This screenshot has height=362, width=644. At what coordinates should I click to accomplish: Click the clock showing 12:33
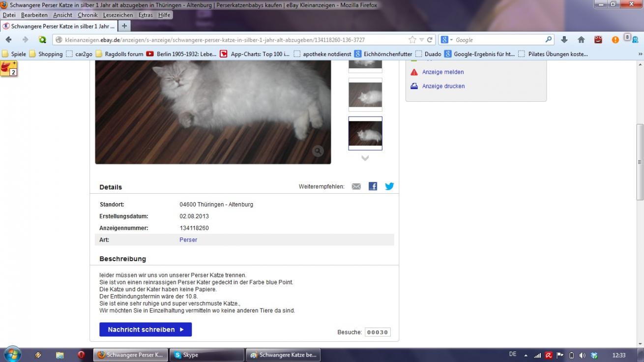tap(619, 355)
